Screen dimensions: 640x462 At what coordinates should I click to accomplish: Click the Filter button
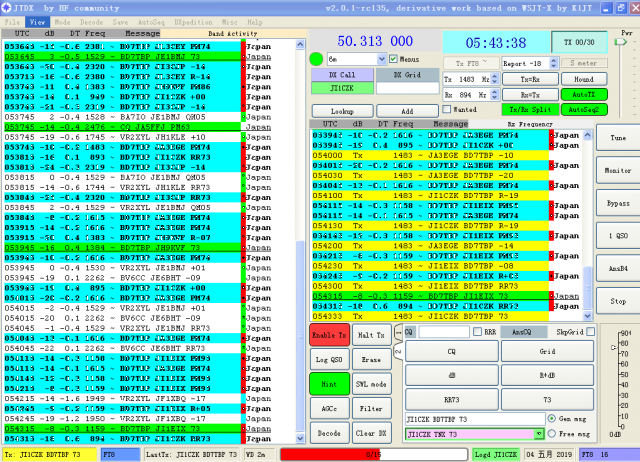click(371, 409)
